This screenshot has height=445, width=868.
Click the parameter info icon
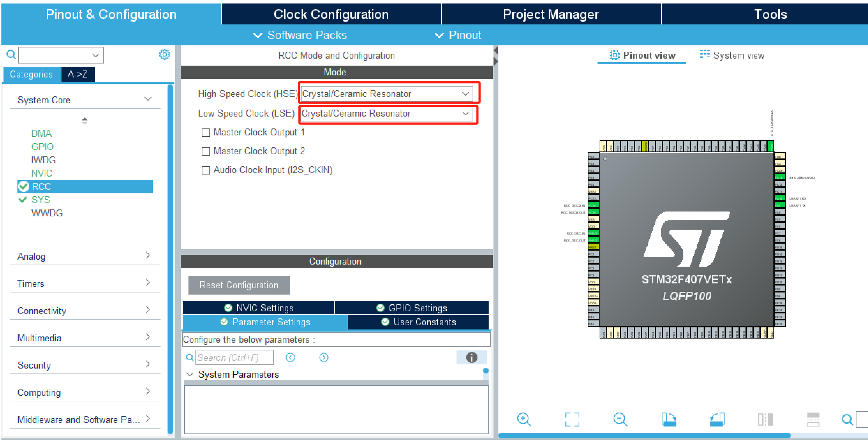(472, 357)
